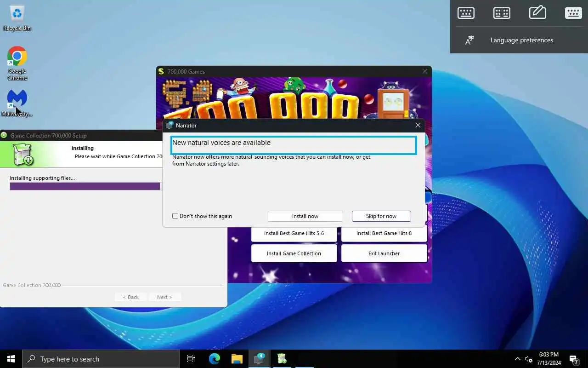Click the 700,000 Games title bar icon
Screen dimensions: 588x368
[161, 71]
